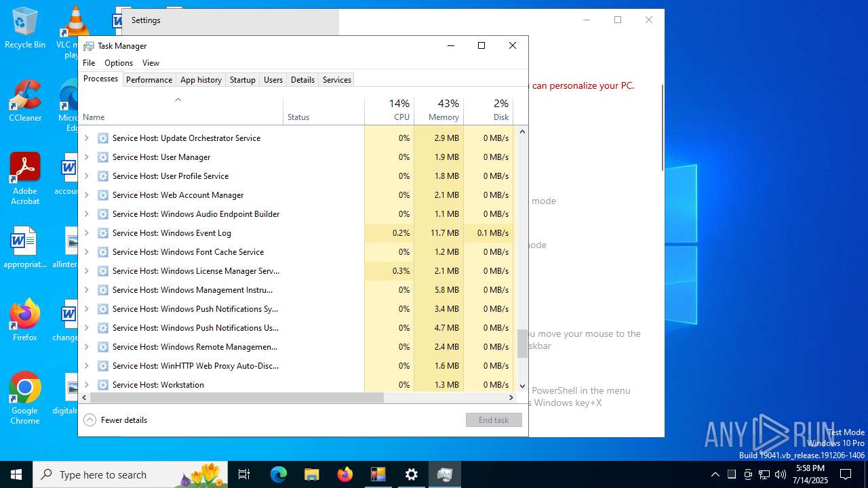Click gear icon of Windows Remote Management
The width and height of the screenshot is (868, 488).
pos(103,347)
